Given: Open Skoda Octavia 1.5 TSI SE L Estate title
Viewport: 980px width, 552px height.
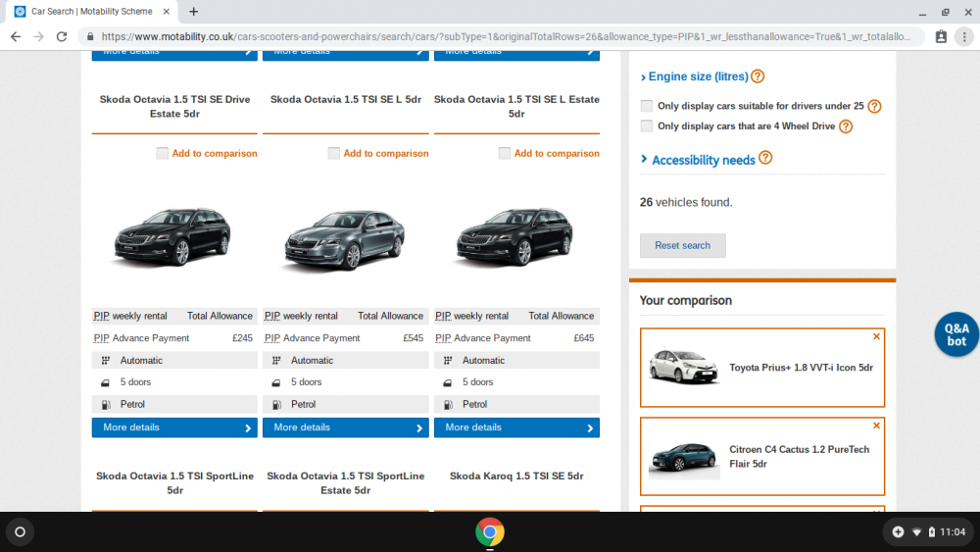Looking at the screenshot, I should (516, 106).
